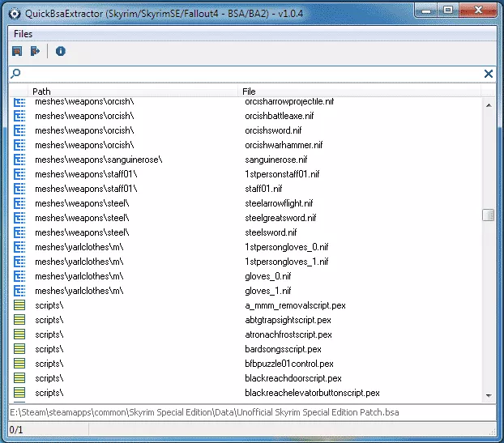Select file steelgreatsword.nif
The height and width of the screenshot is (443, 504).
[280, 218]
